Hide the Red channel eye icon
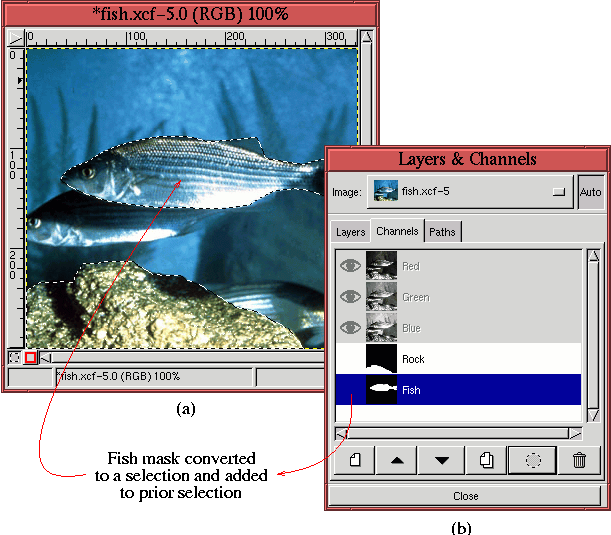 [350, 267]
